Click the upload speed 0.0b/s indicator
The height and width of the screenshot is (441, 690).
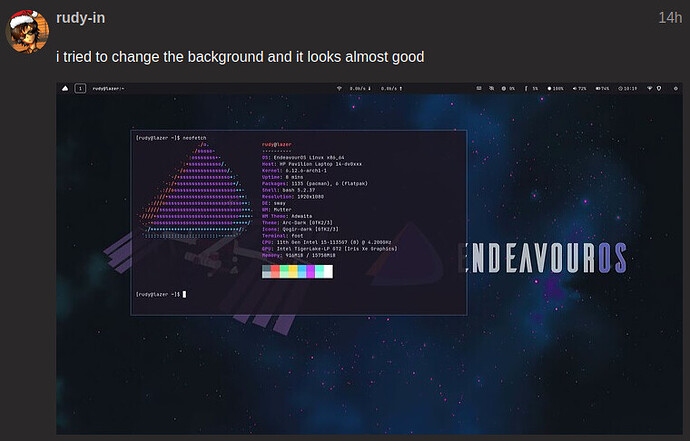(x=392, y=88)
